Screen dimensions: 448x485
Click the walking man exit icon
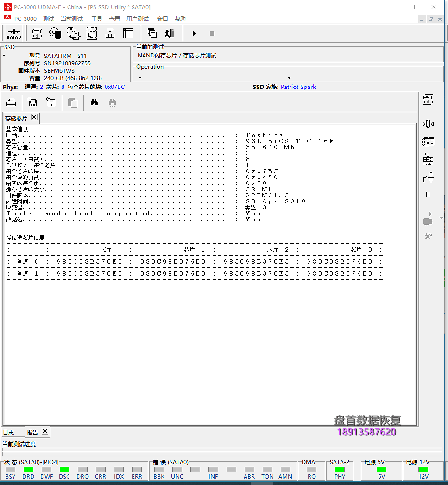170,33
